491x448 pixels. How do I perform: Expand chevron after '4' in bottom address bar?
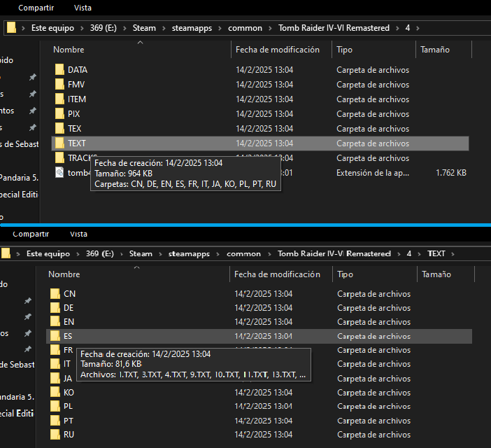419,254
